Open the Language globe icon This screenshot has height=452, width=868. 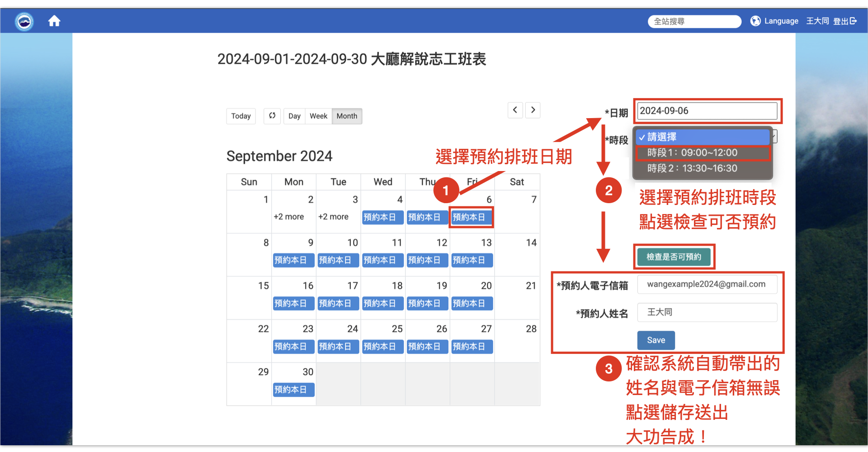point(755,21)
